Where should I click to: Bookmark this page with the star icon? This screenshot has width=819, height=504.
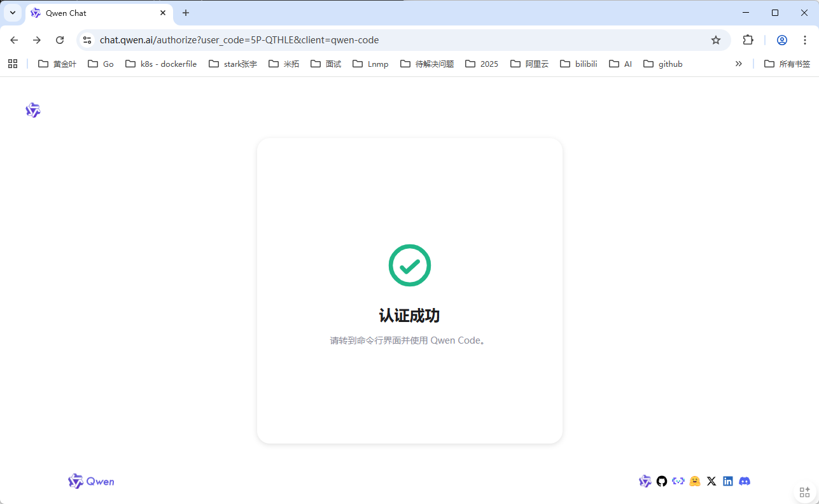(716, 40)
